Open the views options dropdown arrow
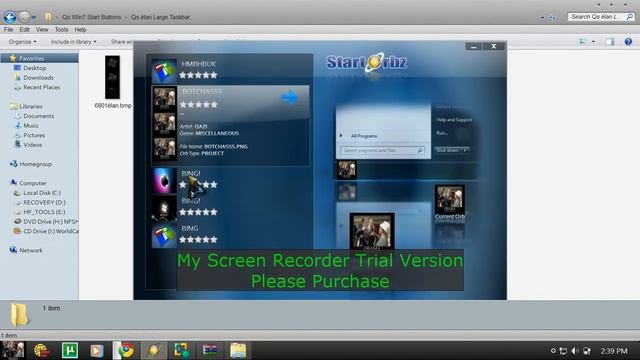The height and width of the screenshot is (360, 640). 593,42
